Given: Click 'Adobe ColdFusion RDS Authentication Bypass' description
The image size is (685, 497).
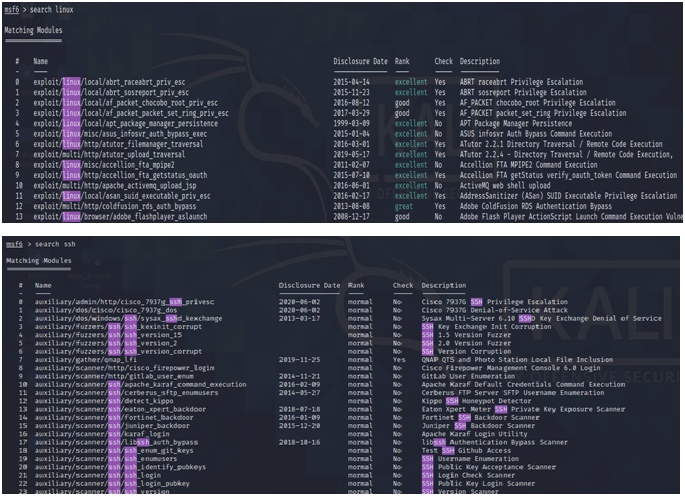Looking at the screenshot, I should point(536,207).
